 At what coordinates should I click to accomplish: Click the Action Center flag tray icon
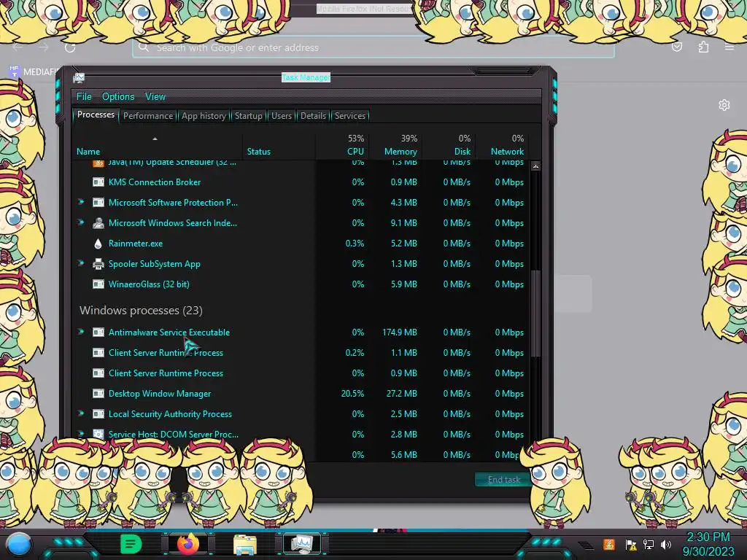click(631, 545)
